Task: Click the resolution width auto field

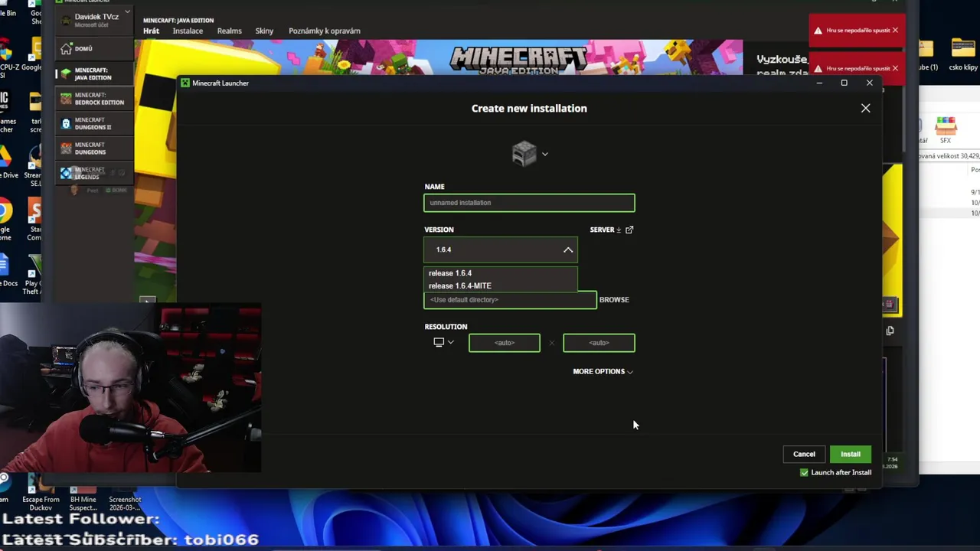Action: click(x=505, y=343)
